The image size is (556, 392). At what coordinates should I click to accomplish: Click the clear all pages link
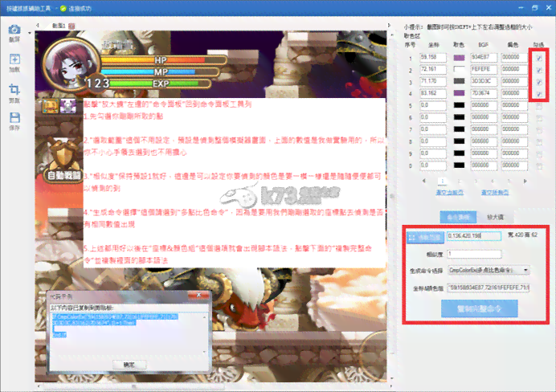point(495,193)
